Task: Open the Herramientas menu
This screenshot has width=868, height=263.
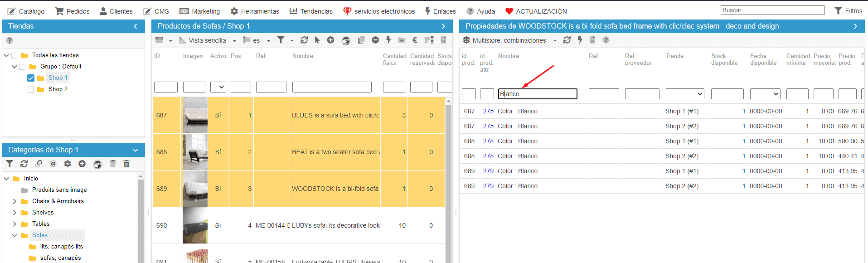Action: 255,11
